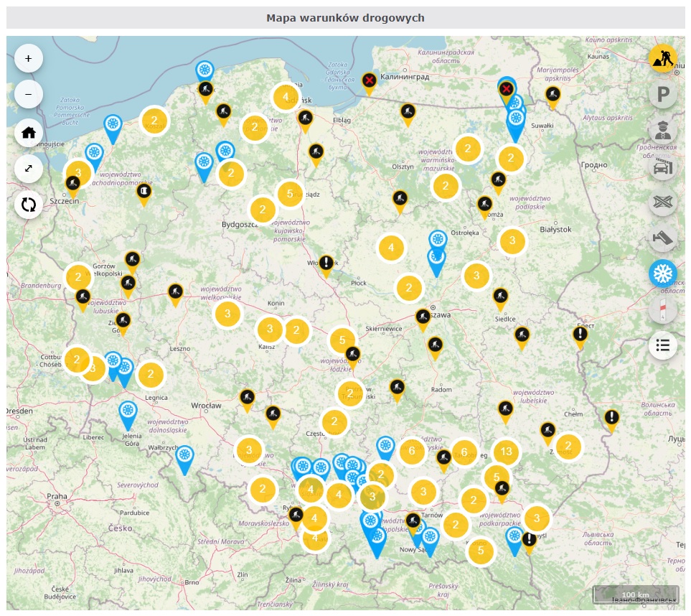Show the police officer layer
This screenshot has height=616, width=691.
662,131
